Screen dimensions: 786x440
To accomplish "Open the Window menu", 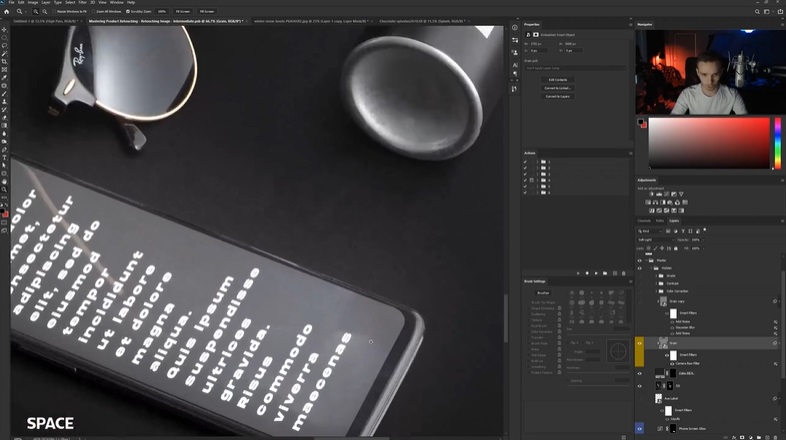I will pyautogui.click(x=116, y=3).
